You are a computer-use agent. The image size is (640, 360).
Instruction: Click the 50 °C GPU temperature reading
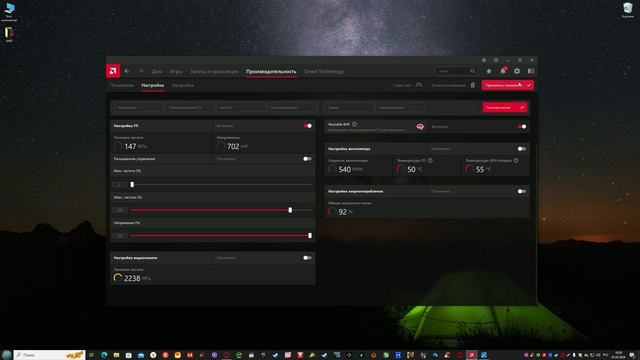[x=410, y=169]
